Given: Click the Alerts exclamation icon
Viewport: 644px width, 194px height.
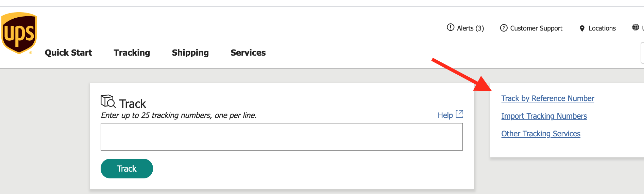Looking at the screenshot, I should tap(451, 27).
